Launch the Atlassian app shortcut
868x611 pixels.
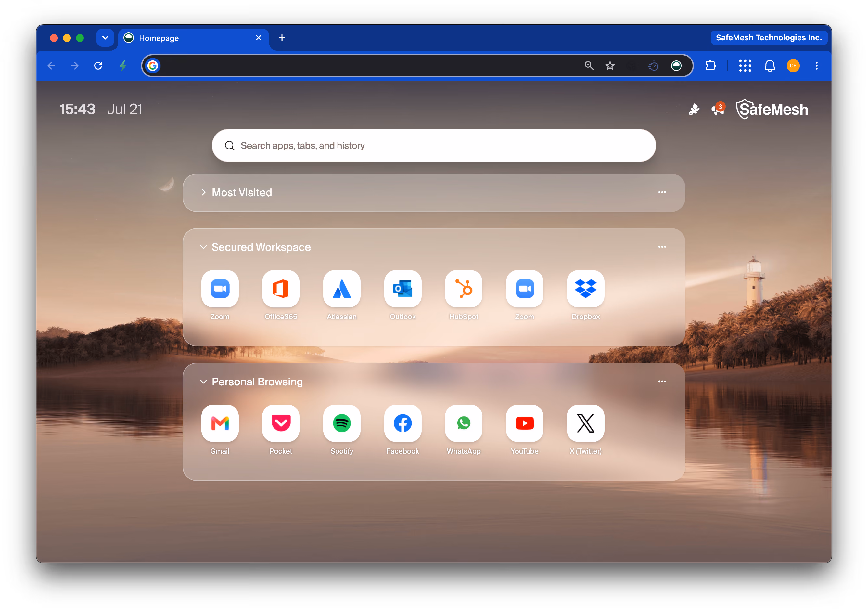coord(342,289)
